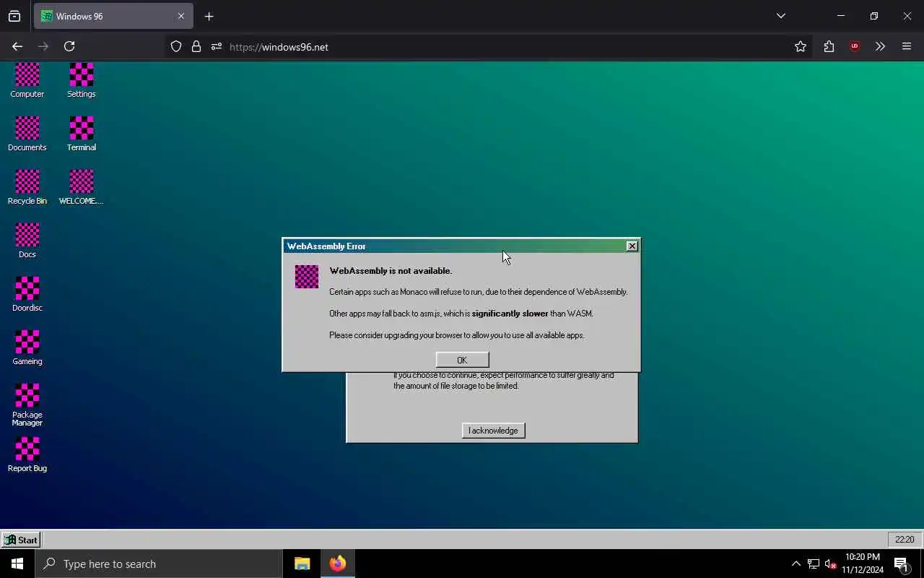Viewport: 924px width, 578px height.
Task: Show hidden system tray icons
Action: point(796,564)
